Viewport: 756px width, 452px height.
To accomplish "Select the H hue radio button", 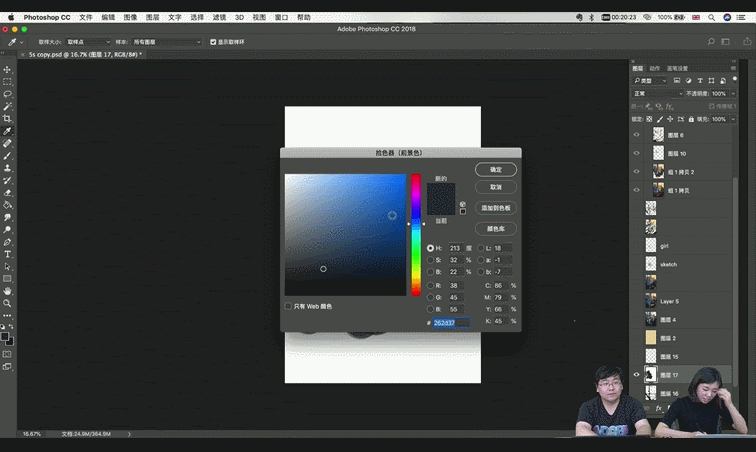I will pos(431,248).
